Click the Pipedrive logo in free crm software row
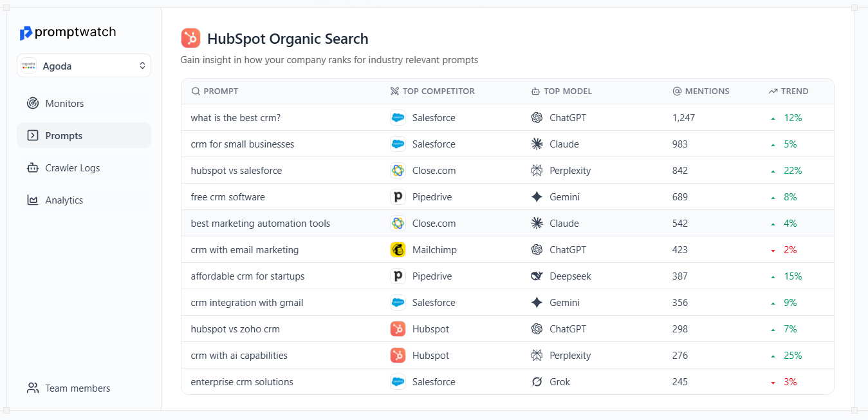Image resolution: width=868 pixels, height=420 pixels. point(398,197)
